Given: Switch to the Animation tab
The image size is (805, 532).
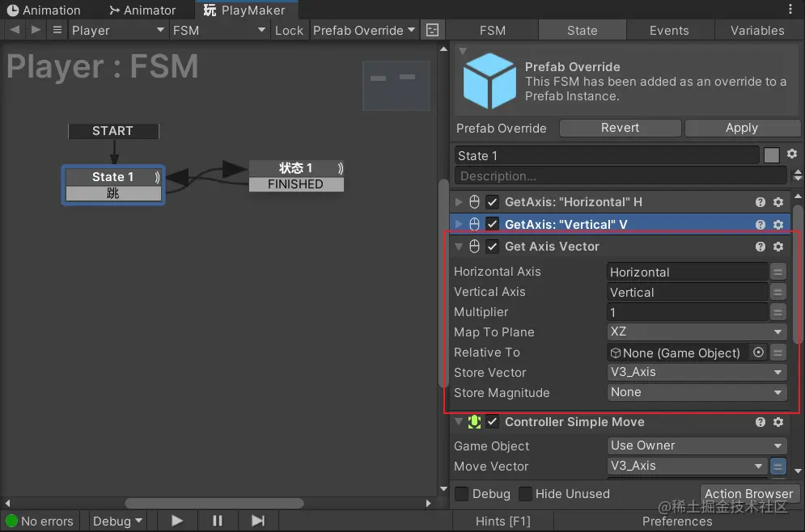Looking at the screenshot, I should (x=44, y=10).
